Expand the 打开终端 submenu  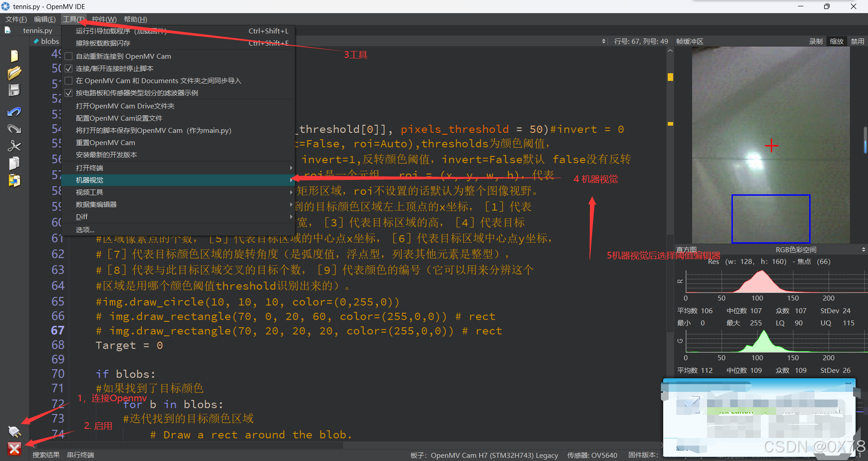178,168
